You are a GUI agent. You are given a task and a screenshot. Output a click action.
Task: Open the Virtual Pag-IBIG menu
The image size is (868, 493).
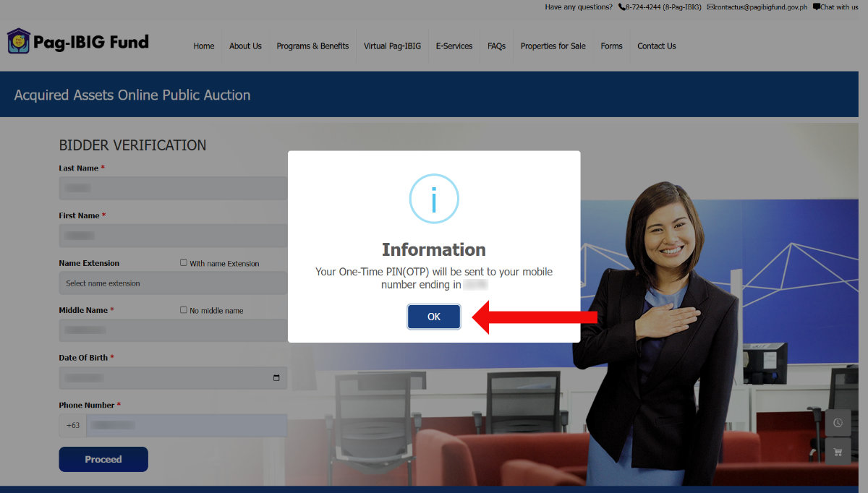point(392,46)
